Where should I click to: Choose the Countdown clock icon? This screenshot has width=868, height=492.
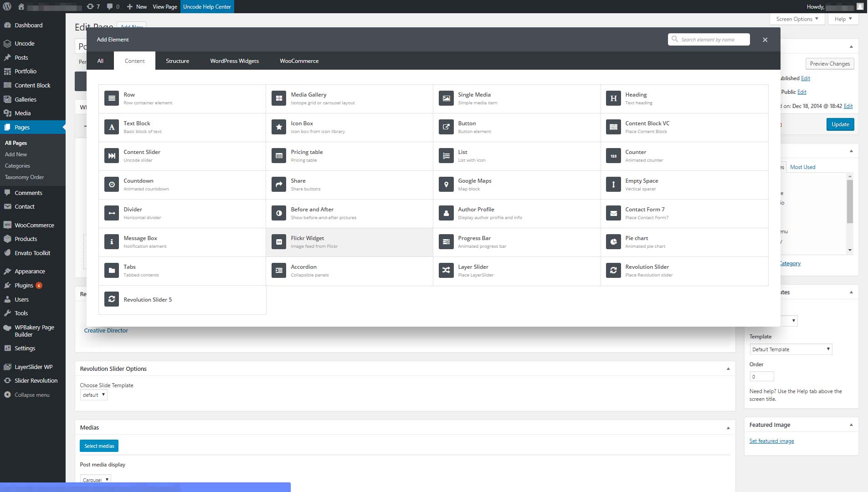point(112,184)
